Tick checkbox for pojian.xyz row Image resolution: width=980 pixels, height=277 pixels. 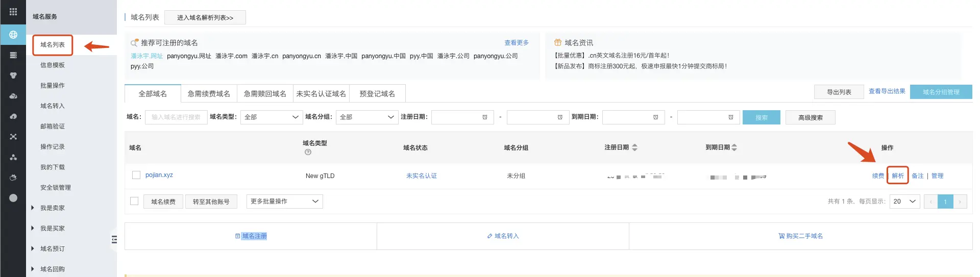click(x=136, y=175)
